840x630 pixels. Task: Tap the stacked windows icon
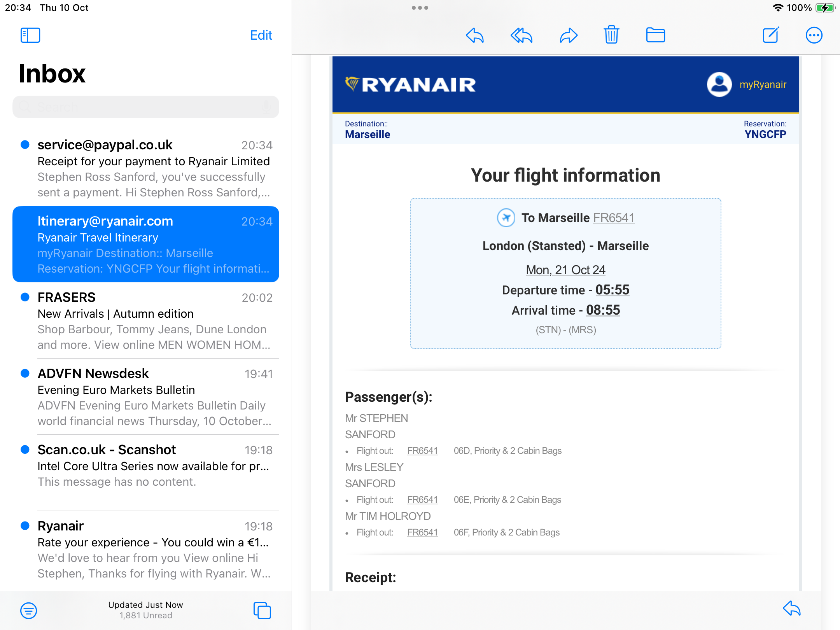click(x=262, y=610)
